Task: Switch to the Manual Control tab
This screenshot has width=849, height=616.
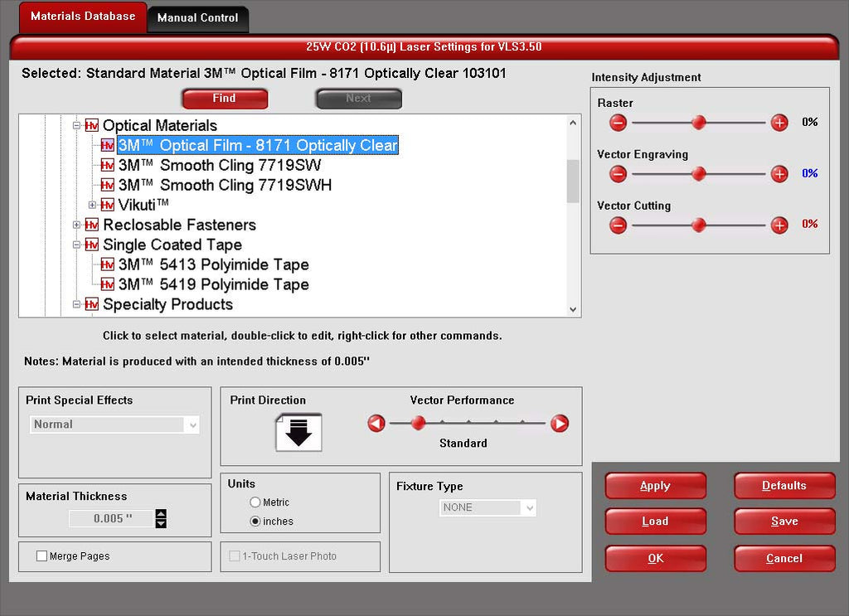Action: tap(197, 17)
